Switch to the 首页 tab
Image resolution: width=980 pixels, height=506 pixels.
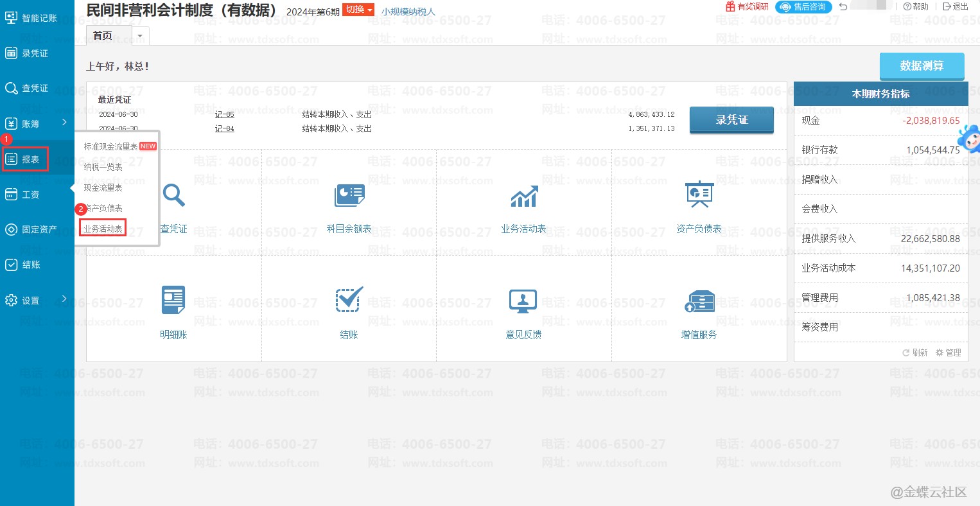(103, 36)
